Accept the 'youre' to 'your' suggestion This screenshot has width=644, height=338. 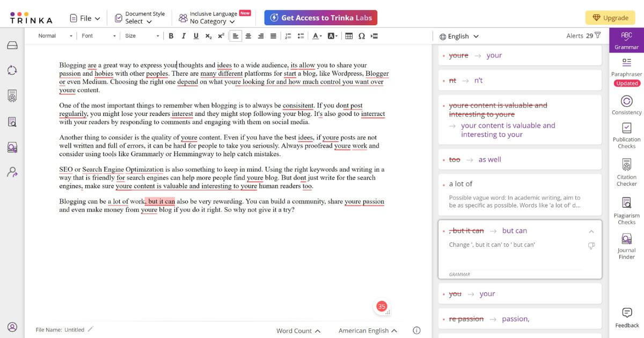(494, 55)
